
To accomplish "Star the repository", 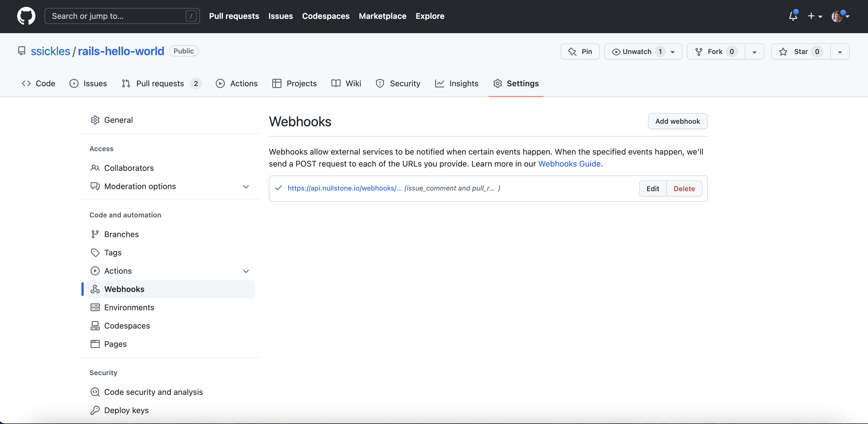I will coord(800,51).
